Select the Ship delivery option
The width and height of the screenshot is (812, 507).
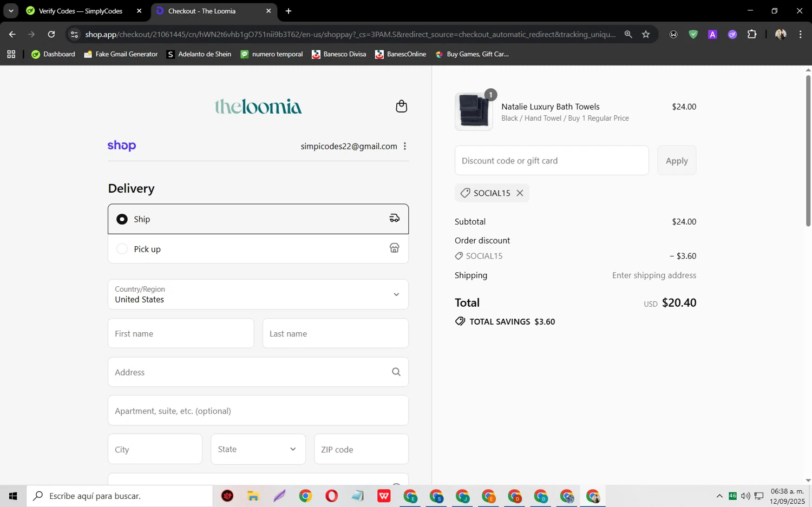click(258, 219)
